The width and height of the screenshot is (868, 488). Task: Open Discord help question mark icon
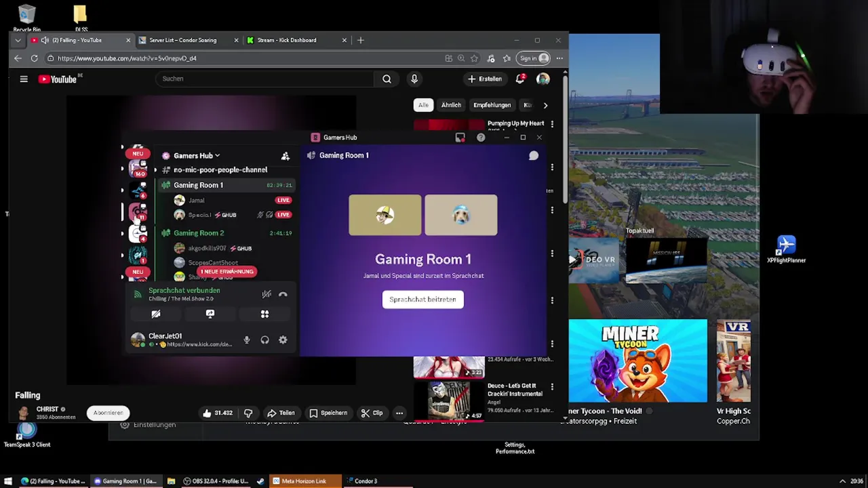tap(481, 138)
